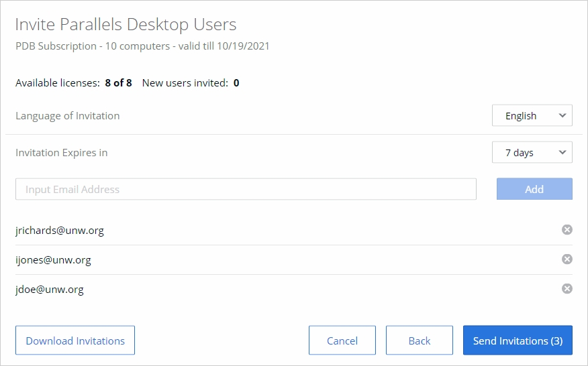Image resolution: width=588 pixels, height=366 pixels.
Task: Open the English language dropdown
Action: 532,115
